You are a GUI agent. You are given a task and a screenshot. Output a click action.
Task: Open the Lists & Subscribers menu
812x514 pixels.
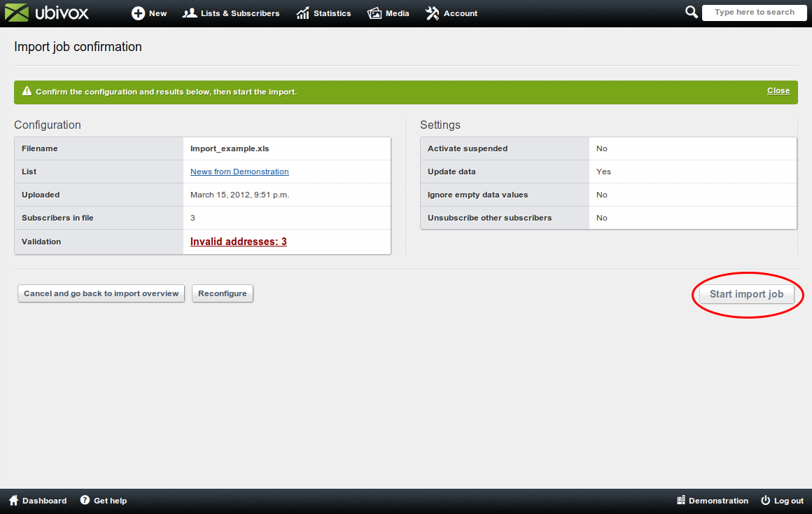click(231, 13)
